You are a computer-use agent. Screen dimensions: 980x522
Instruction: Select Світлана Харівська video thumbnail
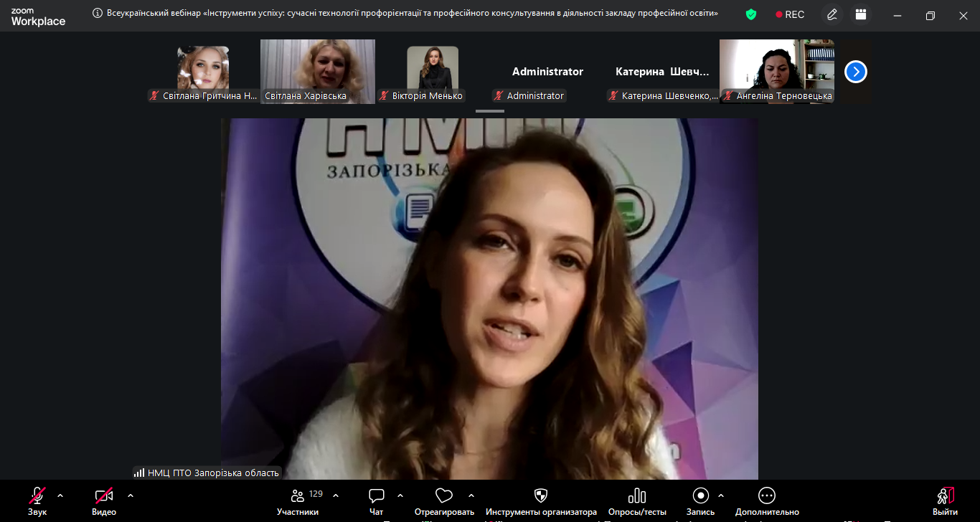click(x=317, y=71)
